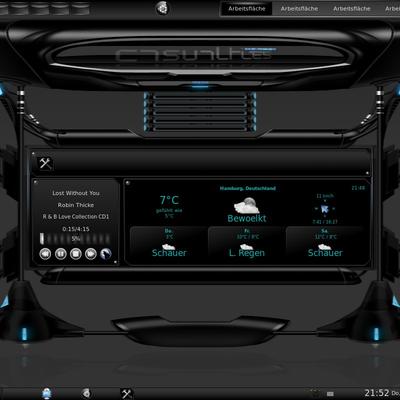This screenshot has height=400, width=400.
Task: Click the wind direction compass icon
Action: click(325, 209)
